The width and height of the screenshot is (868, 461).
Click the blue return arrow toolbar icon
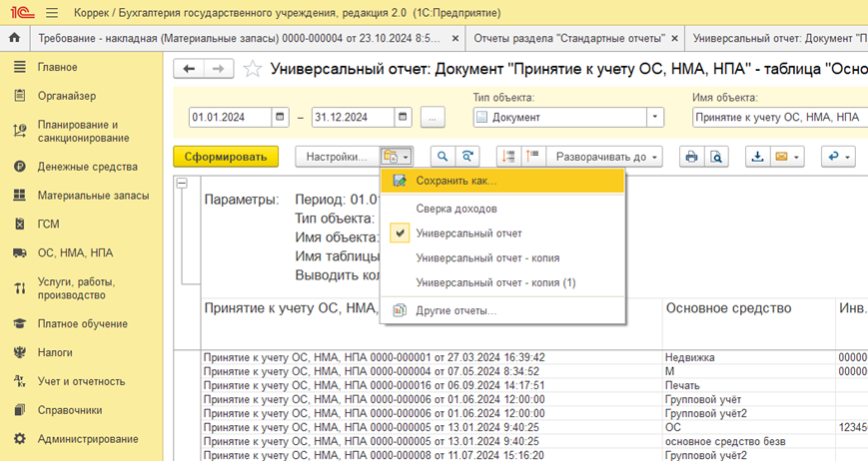(833, 157)
